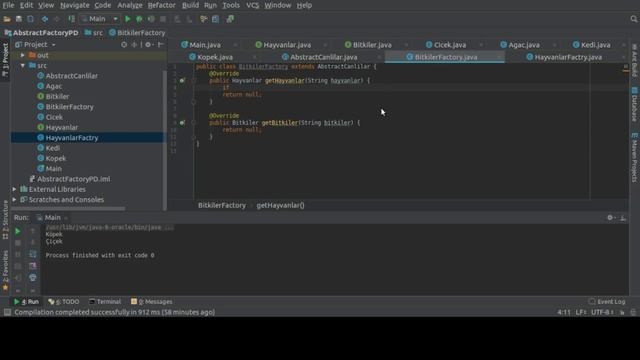Hide the Project panel with hide icon
The image size is (640, 360).
pyautogui.click(x=161, y=44)
